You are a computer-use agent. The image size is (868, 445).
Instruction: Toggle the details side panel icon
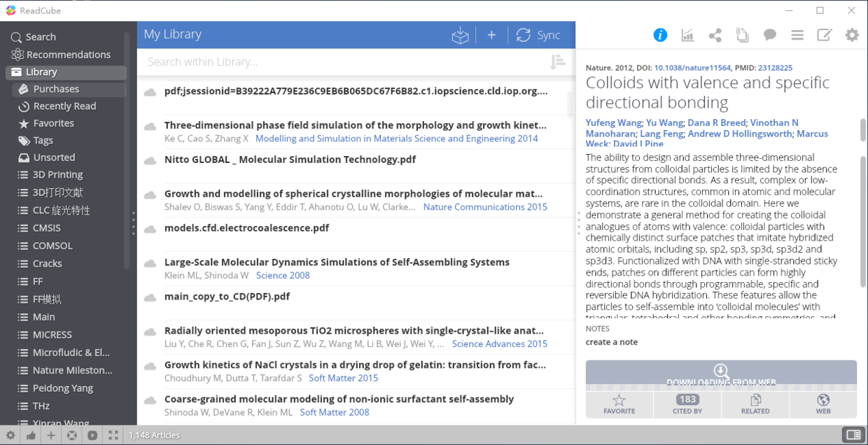[x=853, y=435]
